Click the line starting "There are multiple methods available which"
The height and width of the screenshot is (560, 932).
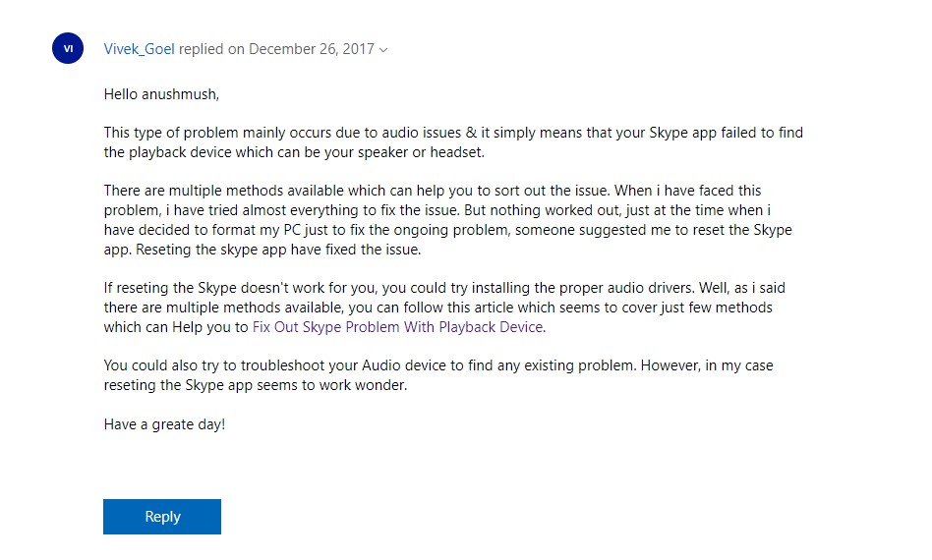433,191
